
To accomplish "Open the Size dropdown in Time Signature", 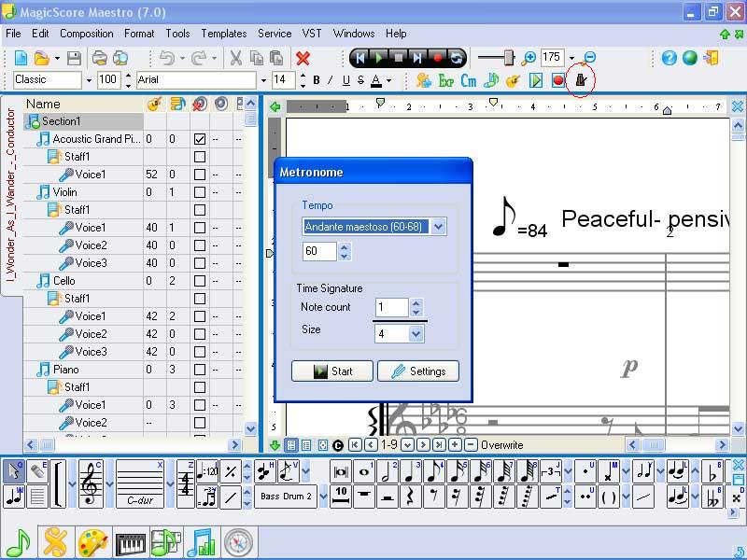I will coord(416,334).
